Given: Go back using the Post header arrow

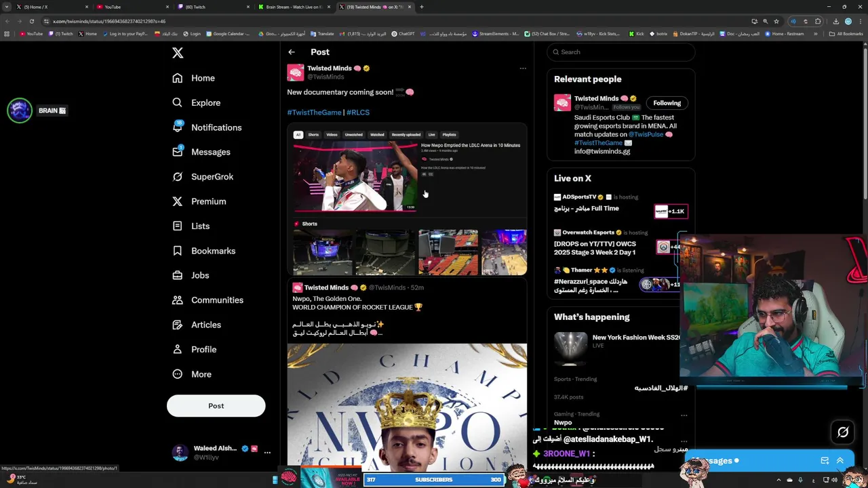Looking at the screenshot, I should click(292, 52).
